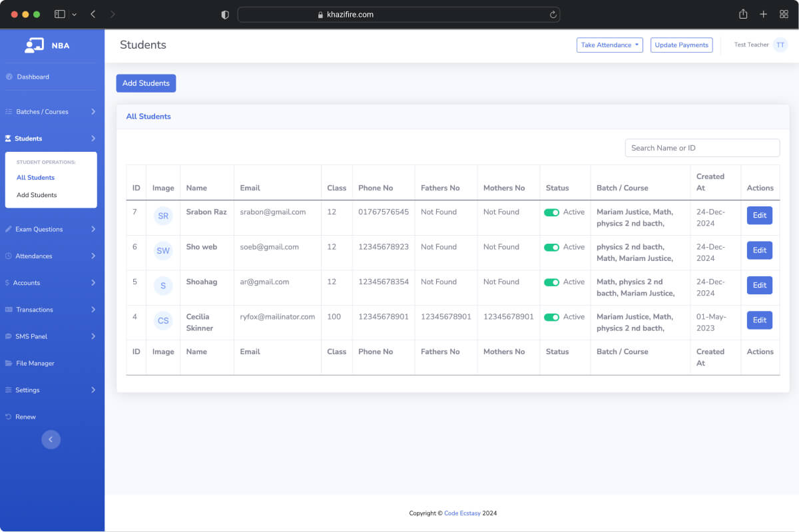Image resolution: width=799 pixels, height=532 pixels.
Task: Click the File Manager folder icon
Action: [9, 364]
